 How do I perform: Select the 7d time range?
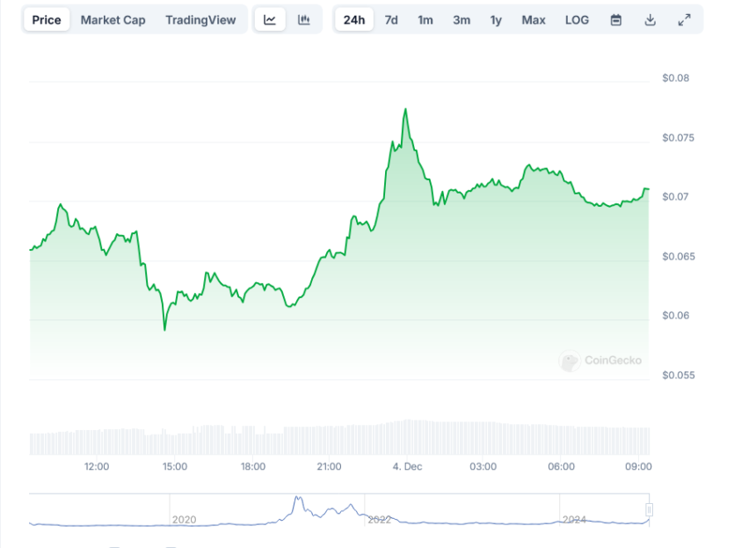pyautogui.click(x=391, y=20)
